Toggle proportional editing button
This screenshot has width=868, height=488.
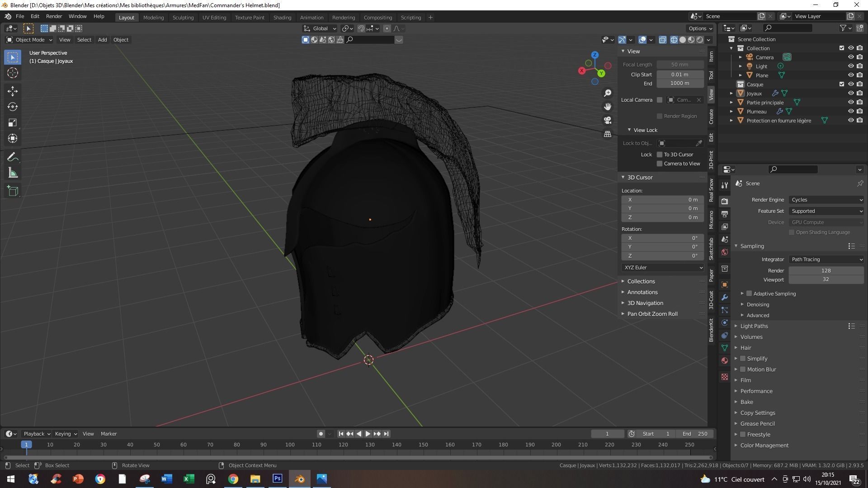387,28
